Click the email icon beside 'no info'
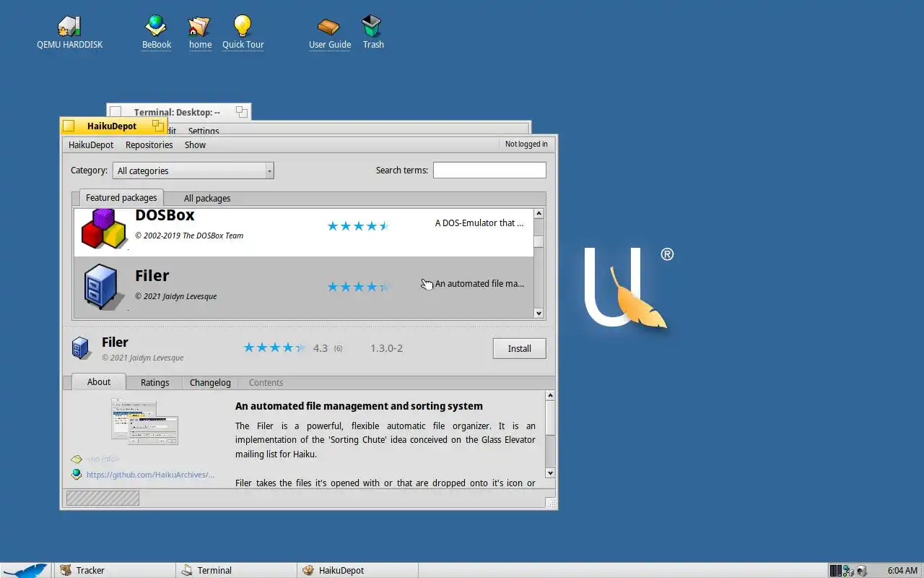 point(77,459)
